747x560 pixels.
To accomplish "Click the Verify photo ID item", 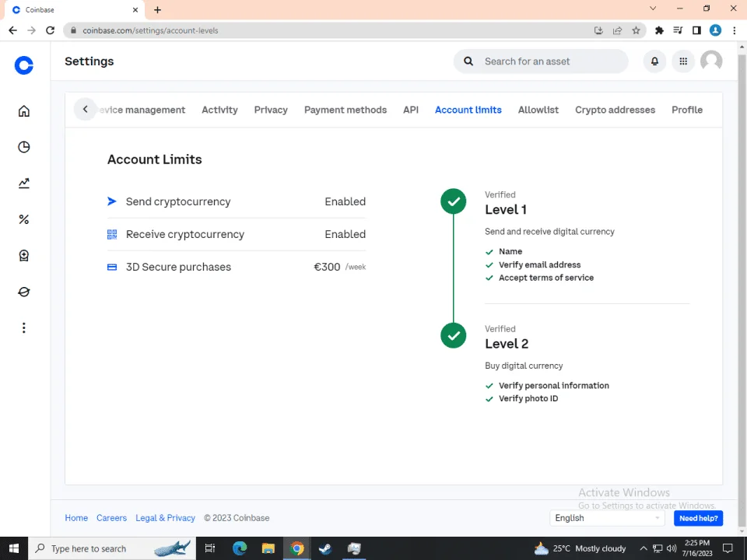I will 528,398.
